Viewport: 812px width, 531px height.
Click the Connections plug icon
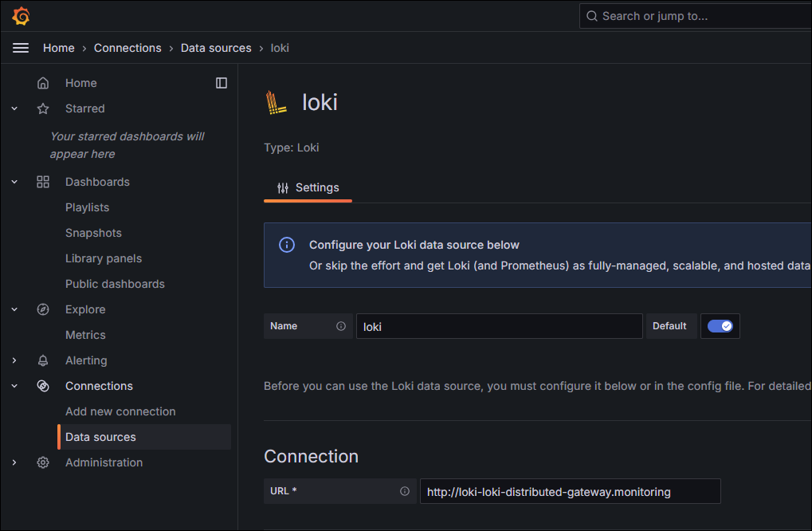43,386
